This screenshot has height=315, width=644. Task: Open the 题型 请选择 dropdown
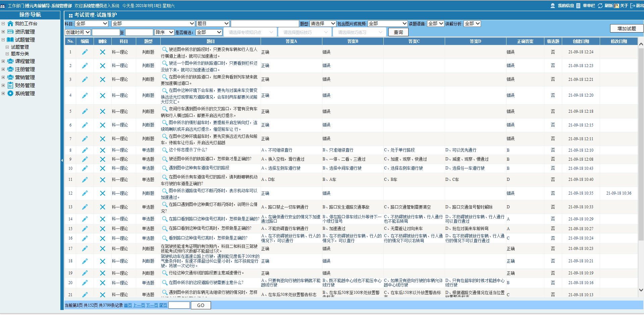[x=323, y=23]
